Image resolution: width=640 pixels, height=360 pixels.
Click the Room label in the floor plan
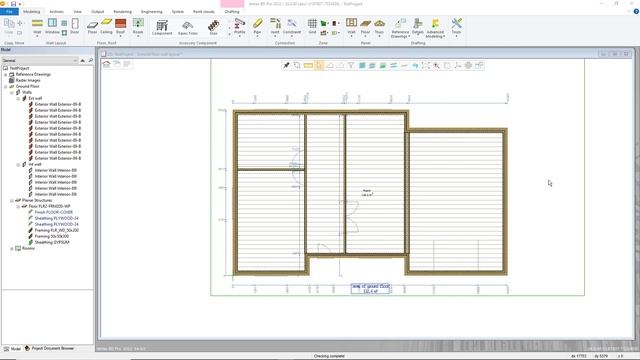tap(367, 193)
